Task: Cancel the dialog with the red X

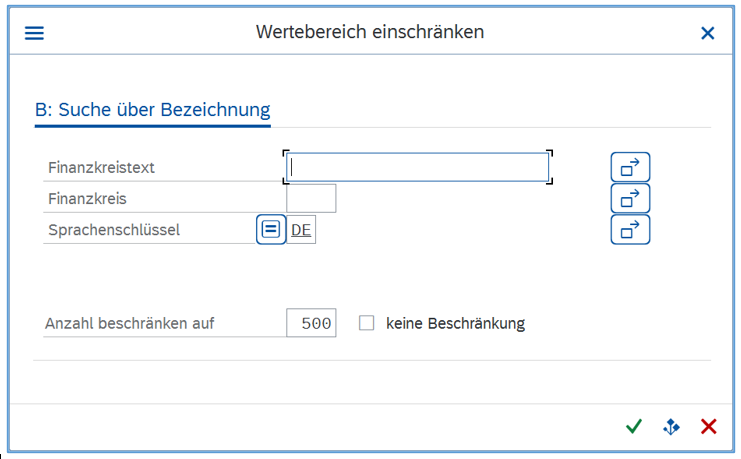Action: [709, 427]
